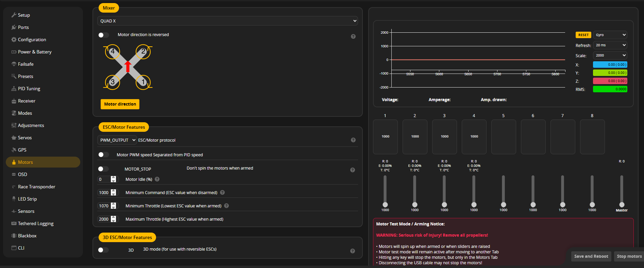Click the GPS satellite icon
Screen dimensions: 644x268
(14, 150)
